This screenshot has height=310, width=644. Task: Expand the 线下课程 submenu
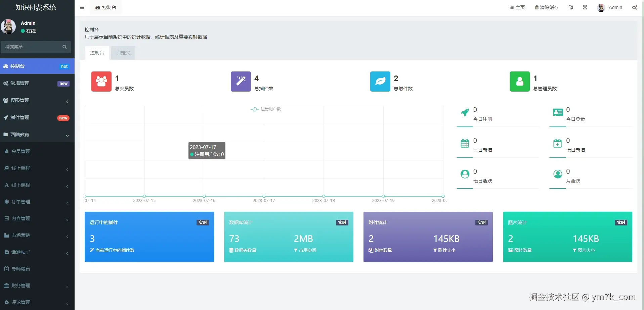[x=37, y=185]
